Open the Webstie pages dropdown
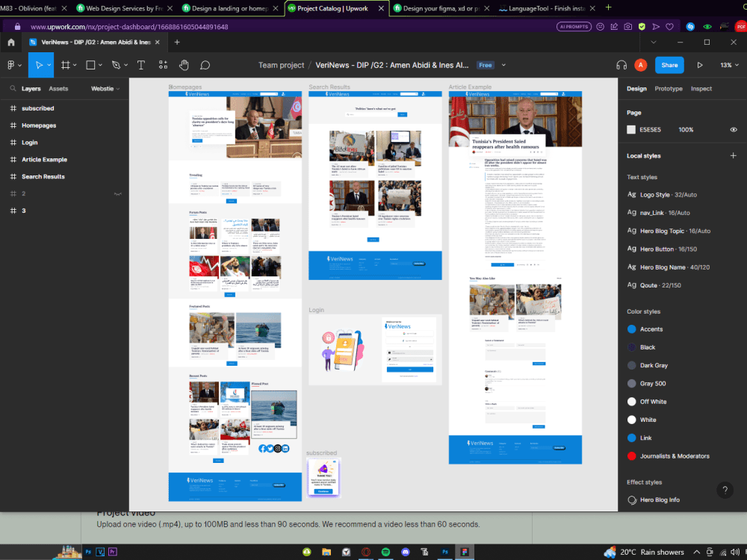This screenshot has height=560, width=747. 105,89
